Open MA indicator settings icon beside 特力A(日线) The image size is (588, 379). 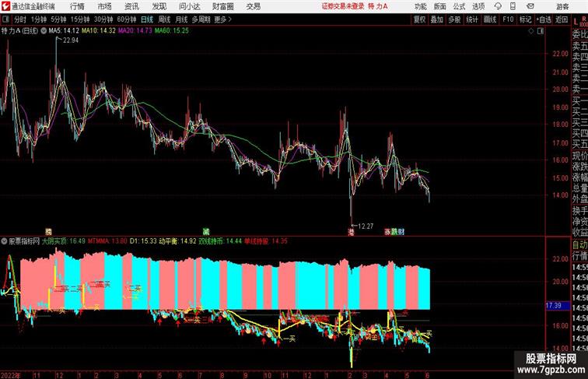click(44, 31)
